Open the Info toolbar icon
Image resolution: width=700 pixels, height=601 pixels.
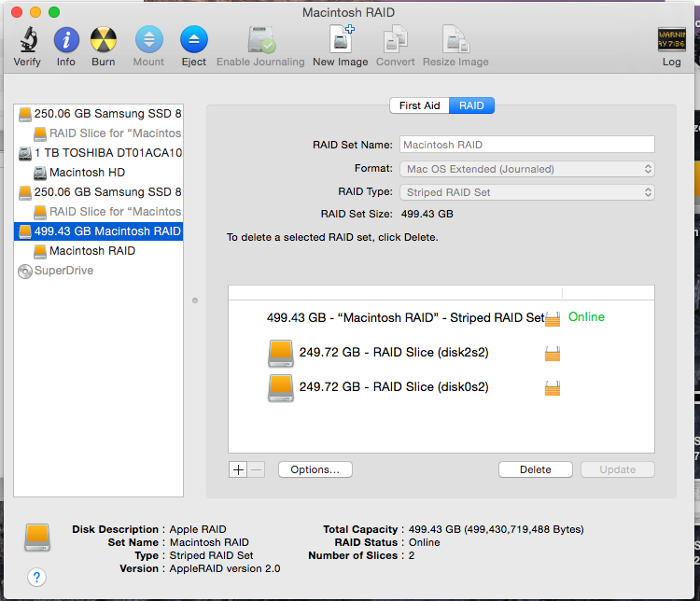[66, 40]
